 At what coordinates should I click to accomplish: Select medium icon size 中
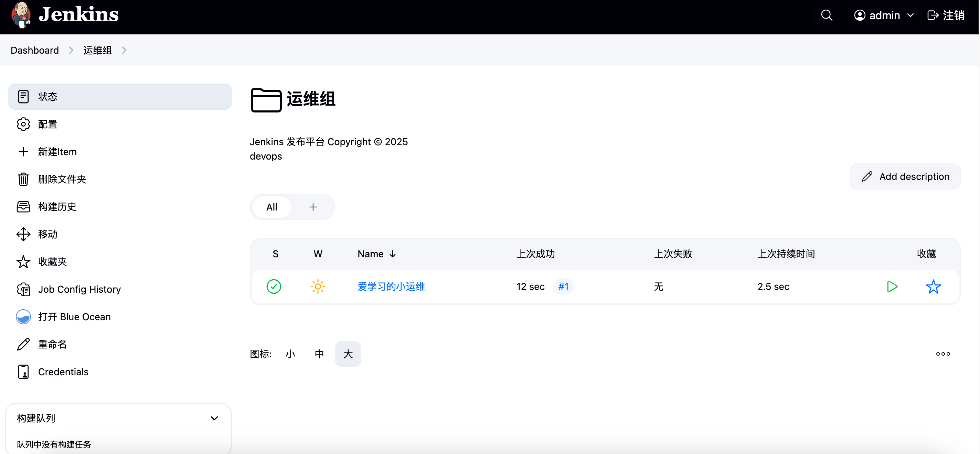[319, 354]
